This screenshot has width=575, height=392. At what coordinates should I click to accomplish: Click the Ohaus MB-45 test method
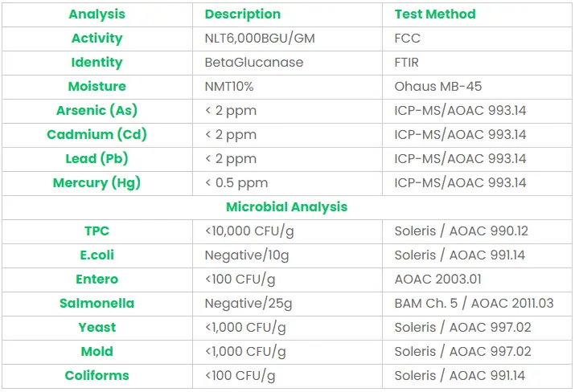(437, 87)
